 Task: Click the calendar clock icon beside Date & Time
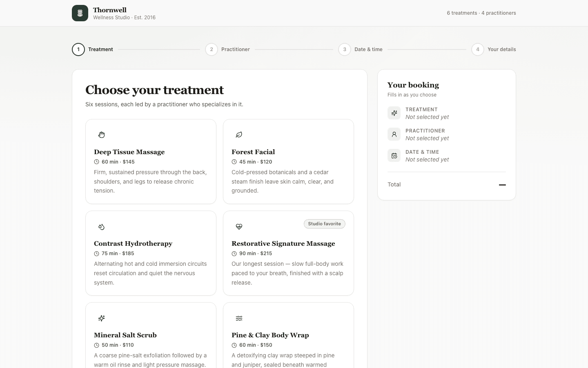click(x=394, y=155)
